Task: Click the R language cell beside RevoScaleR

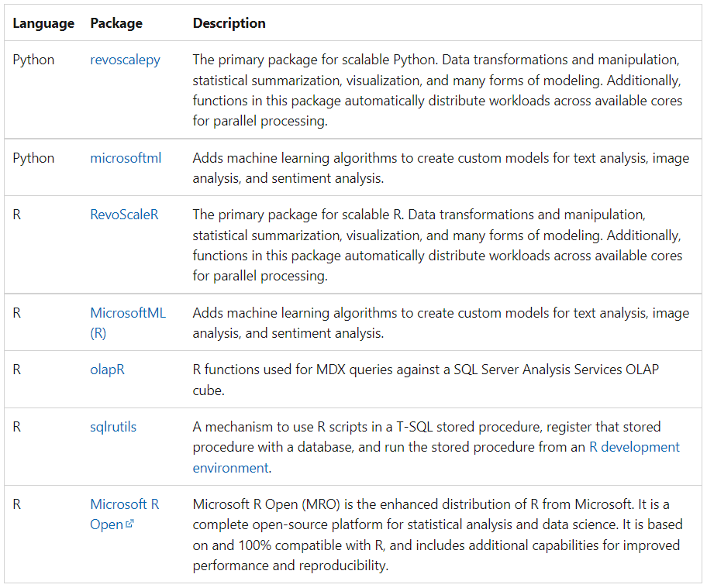Action: pyautogui.click(x=17, y=215)
